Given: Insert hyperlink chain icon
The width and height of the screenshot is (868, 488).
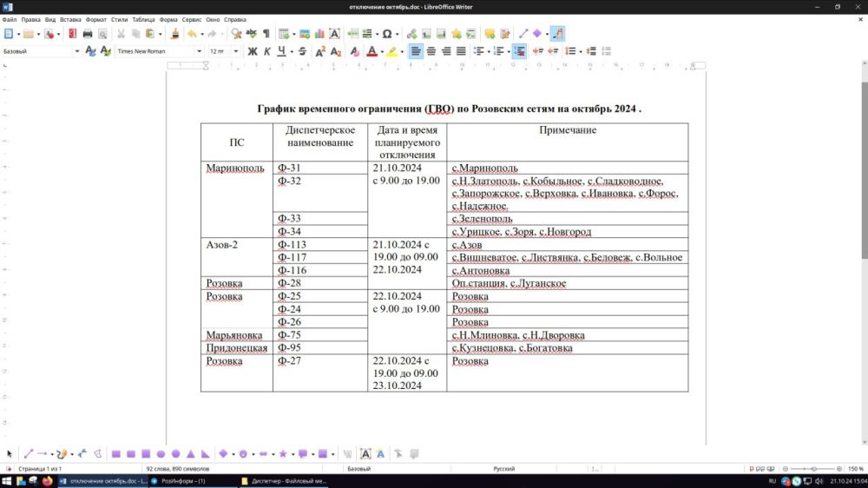Looking at the screenshot, I should point(411,34).
